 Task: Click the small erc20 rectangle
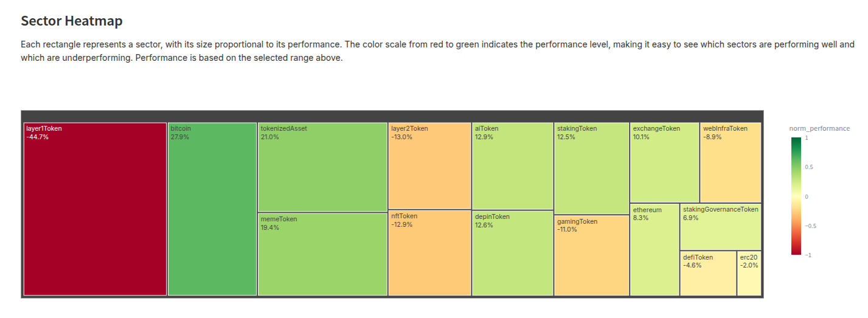pyautogui.click(x=749, y=274)
